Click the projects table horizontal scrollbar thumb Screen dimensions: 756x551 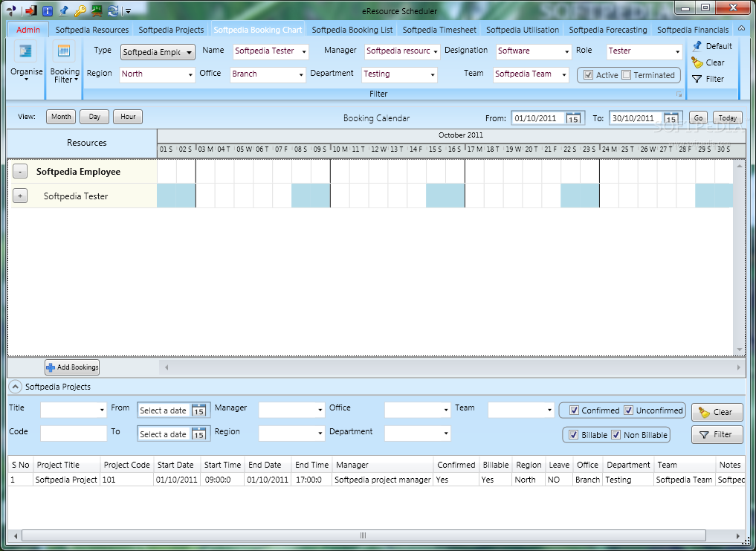coord(364,535)
